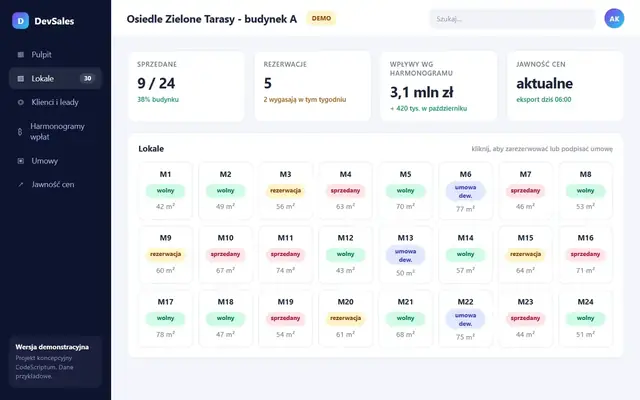Click the wolny status on M8
The width and height of the screenshot is (640, 400).
tap(585, 191)
